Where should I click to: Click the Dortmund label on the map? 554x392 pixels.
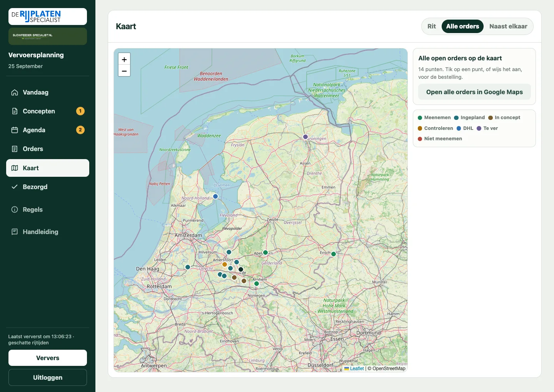(369, 332)
